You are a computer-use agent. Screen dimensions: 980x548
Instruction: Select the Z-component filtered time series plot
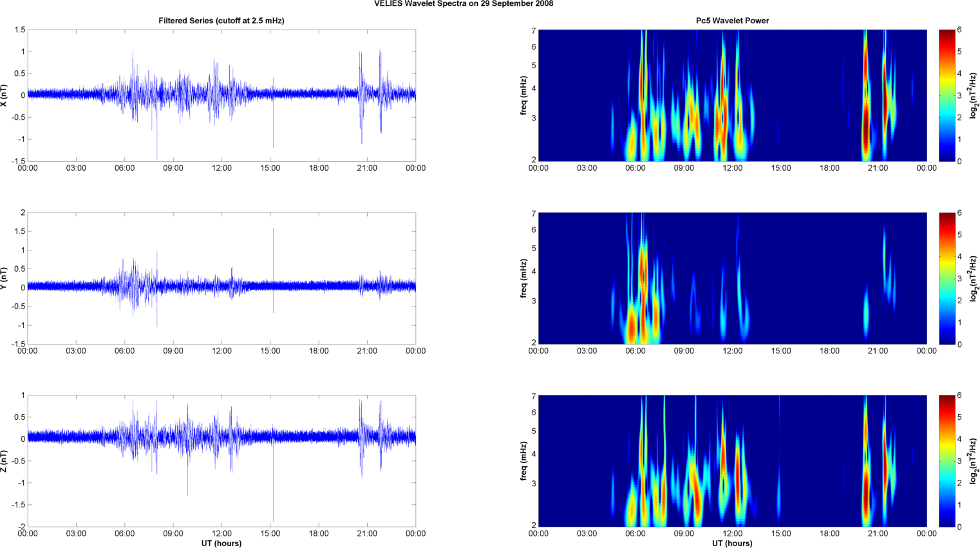point(221,461)
